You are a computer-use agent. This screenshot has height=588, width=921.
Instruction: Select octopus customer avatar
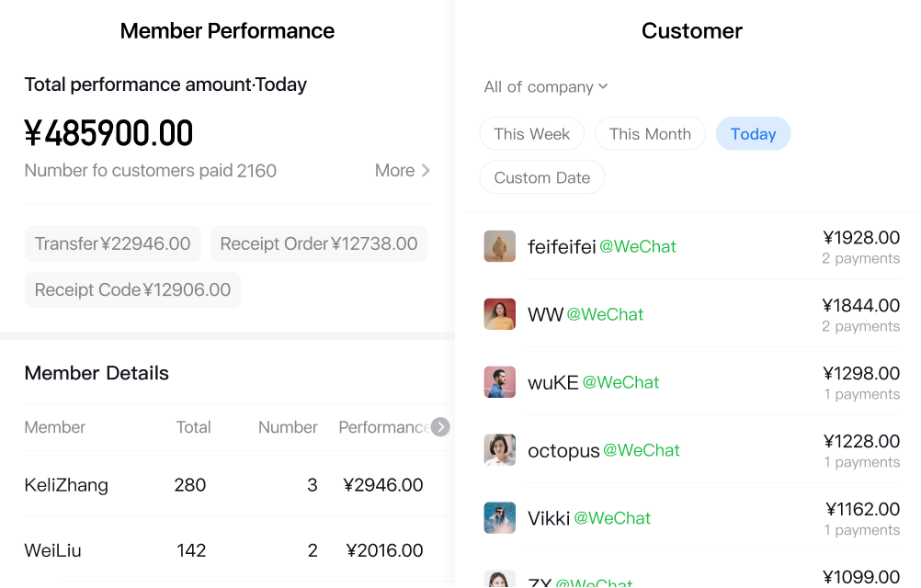tap(500, 450)
